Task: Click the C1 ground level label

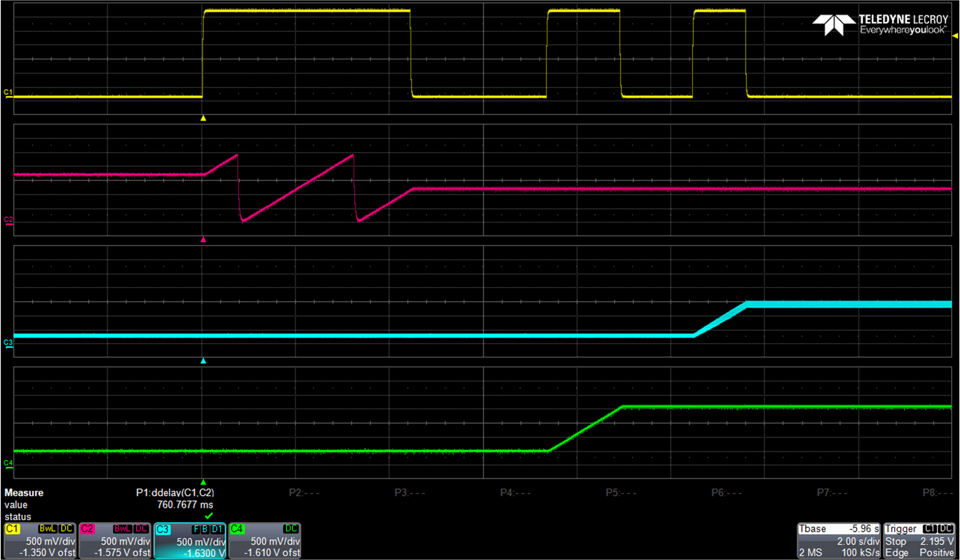Action: pos(8,93)
